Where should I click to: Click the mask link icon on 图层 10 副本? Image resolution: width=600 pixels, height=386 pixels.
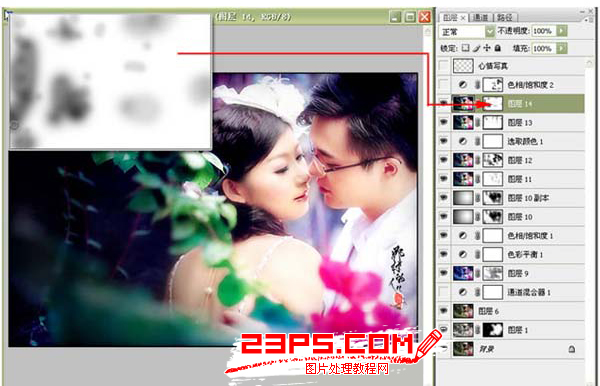pyautogui.click(x=478, y=198)
